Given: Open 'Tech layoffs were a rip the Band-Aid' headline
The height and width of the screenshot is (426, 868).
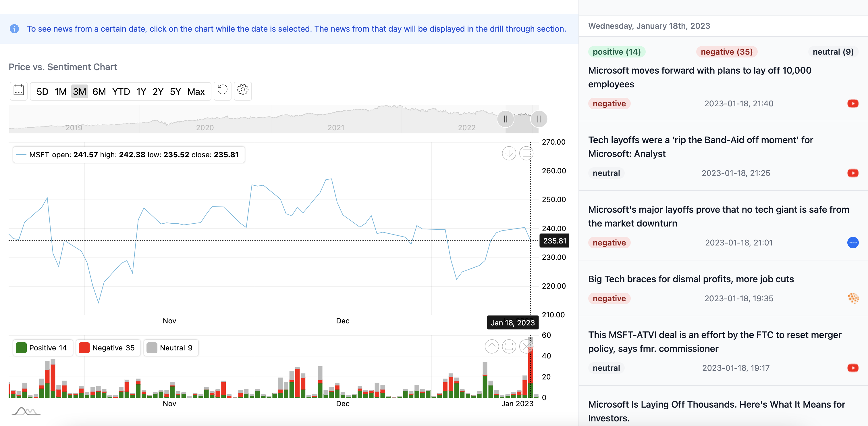Looking at the screenshot, I should click(701, 147).
